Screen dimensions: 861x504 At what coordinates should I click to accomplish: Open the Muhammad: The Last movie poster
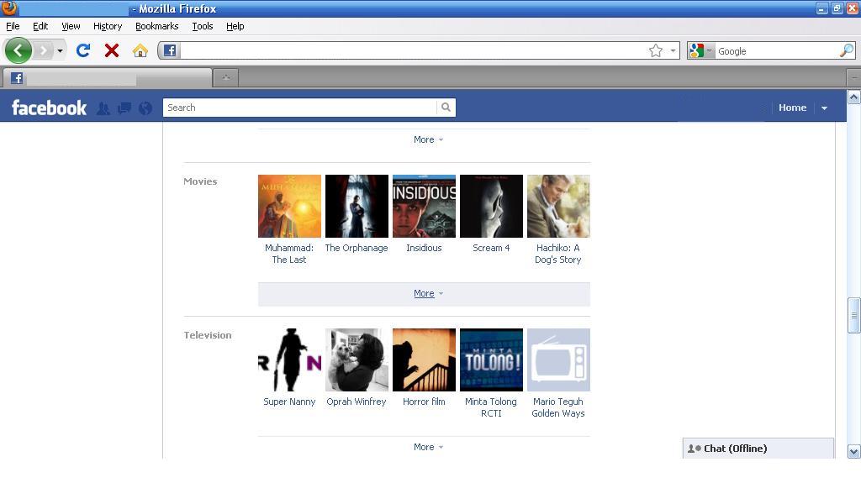[x=289, y=206]
